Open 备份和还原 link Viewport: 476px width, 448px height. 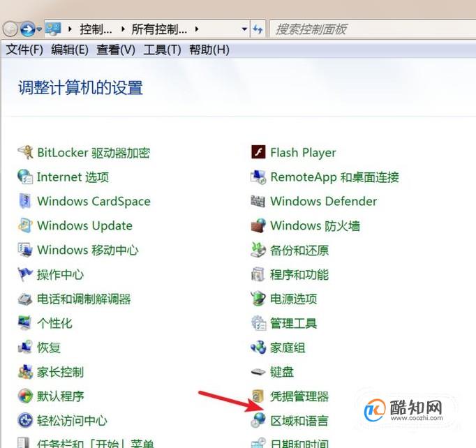[x=299, y=250]
